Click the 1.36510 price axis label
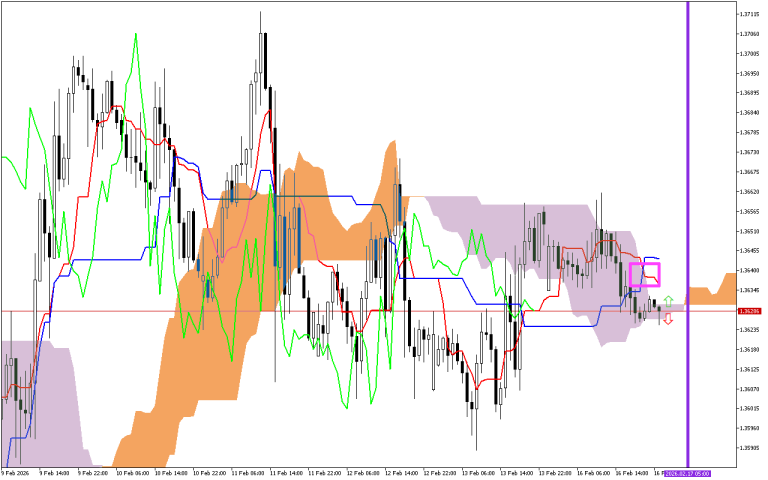The height and width of the screenshot is (480, 768). tap(750, 231)
